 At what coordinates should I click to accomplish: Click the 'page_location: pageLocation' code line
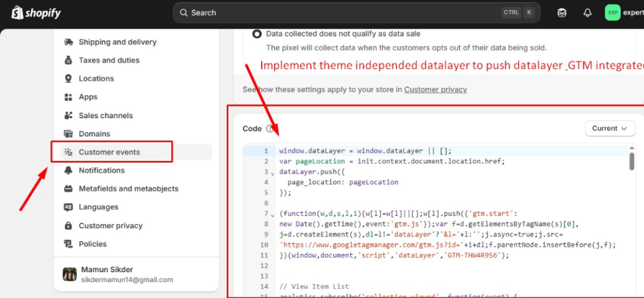343,182
